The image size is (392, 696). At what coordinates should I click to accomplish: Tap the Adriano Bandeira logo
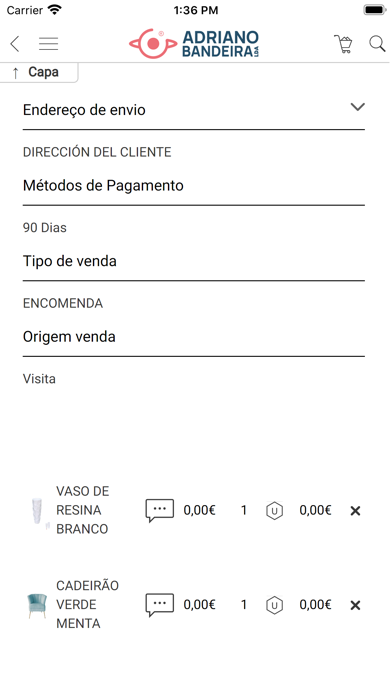tap(194, 44)
